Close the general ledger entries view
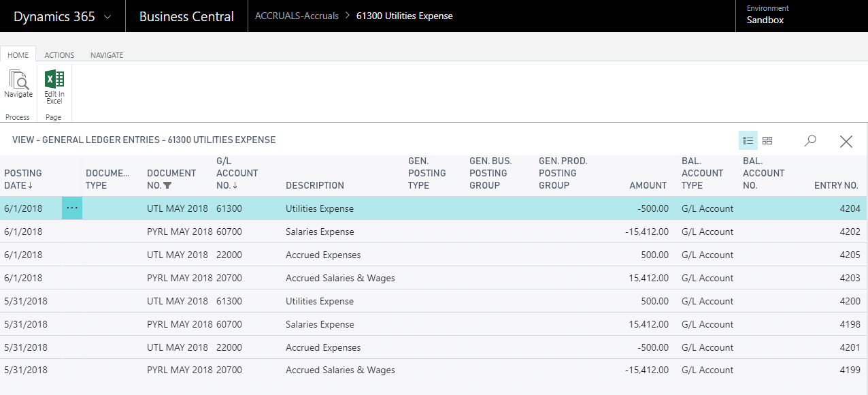This screenshot has height=395, width=868. (x=846, y=141)
